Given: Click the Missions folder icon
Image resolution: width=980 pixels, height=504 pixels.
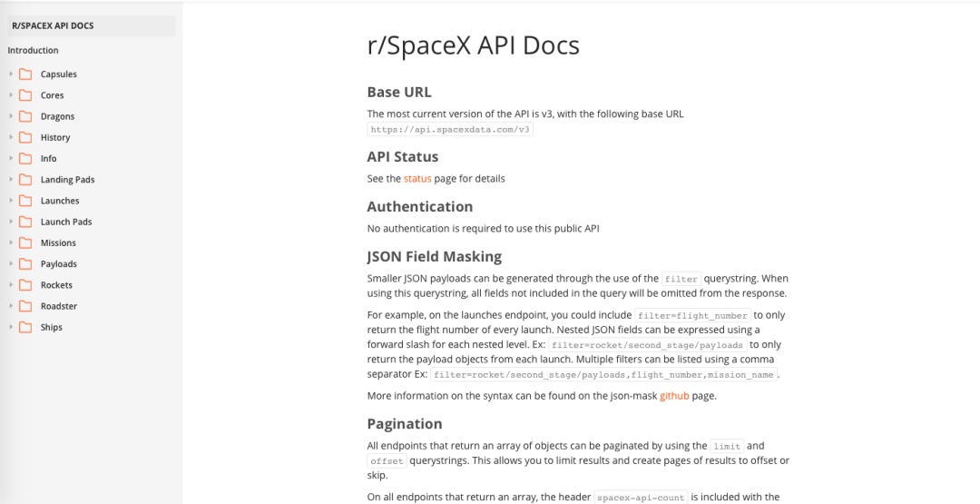Looking at the screenshot, I should [25, 242].
